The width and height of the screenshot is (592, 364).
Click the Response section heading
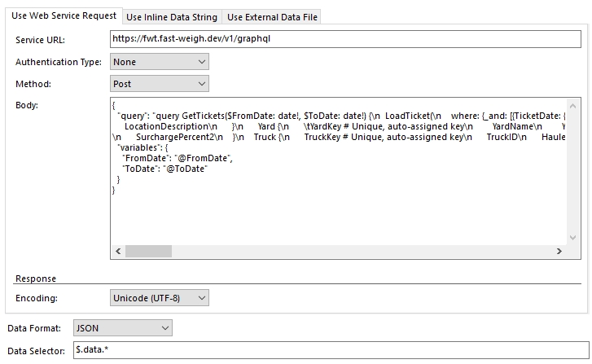36,278
